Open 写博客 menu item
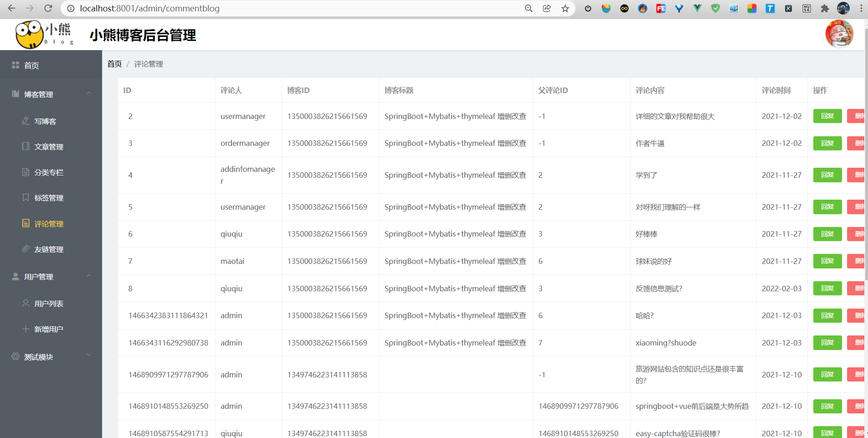The height and width of the screenshot is (438, 868). 51,121
